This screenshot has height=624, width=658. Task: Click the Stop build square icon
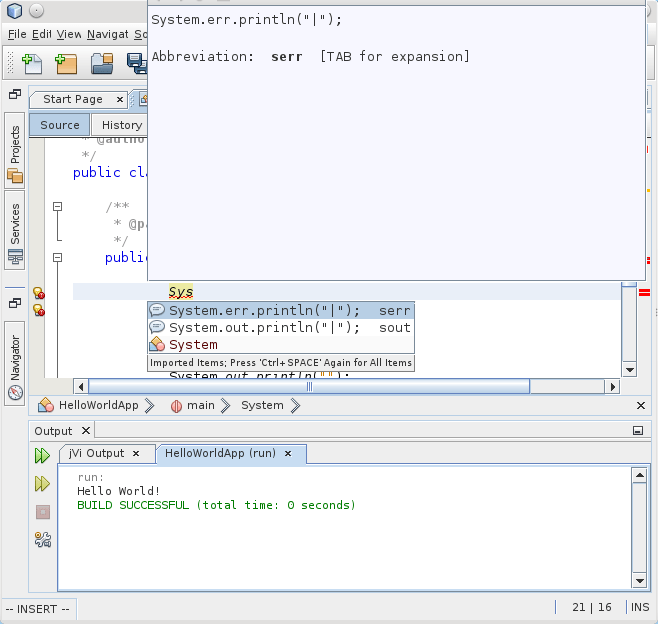coord(42,512)
